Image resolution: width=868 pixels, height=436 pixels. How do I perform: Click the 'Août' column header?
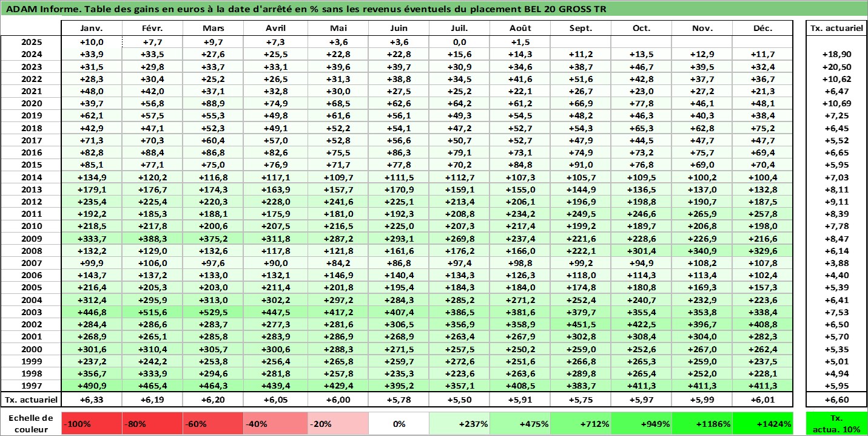[520, 29]
